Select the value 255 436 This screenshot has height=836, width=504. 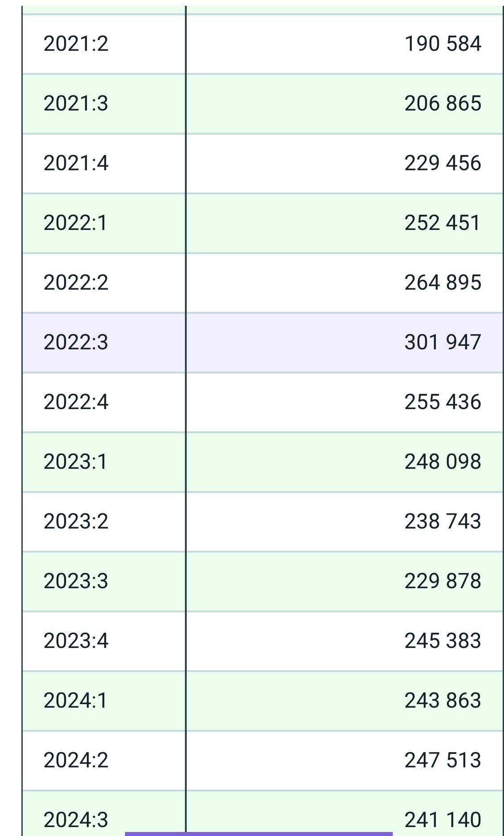pos(443,402)
